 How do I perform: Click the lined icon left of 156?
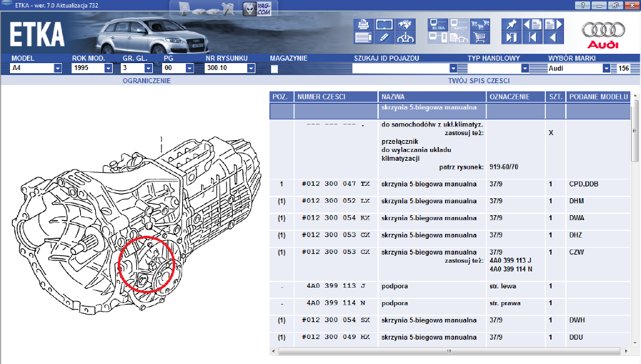(614, 68)
